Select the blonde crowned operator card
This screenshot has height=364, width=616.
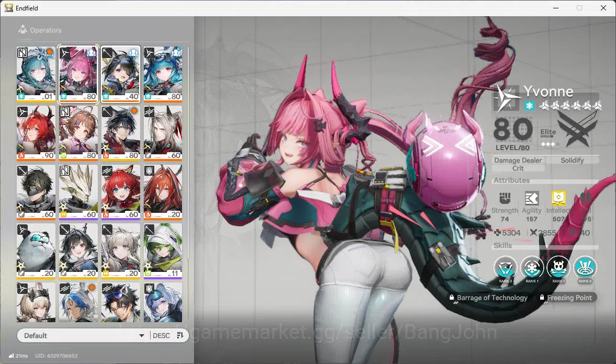[36, 302]
